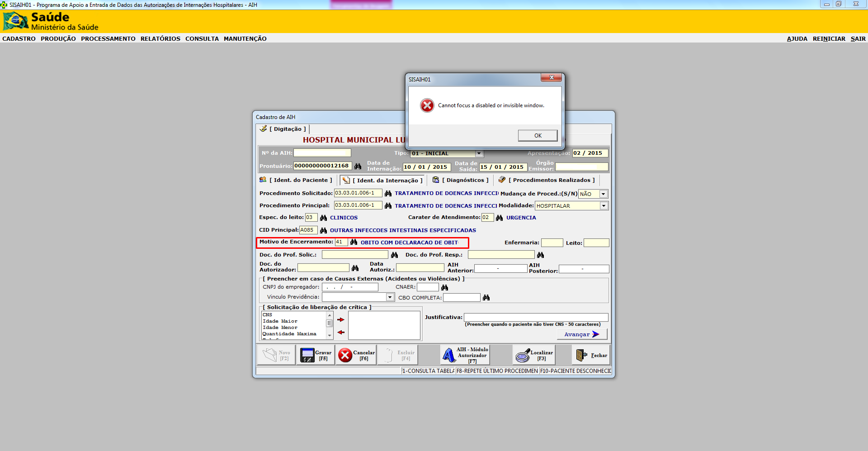This screenshot has height=451, width=868.
Task: Select the Digitação tab
Action: pyautogui.click(x=283, y=129)
